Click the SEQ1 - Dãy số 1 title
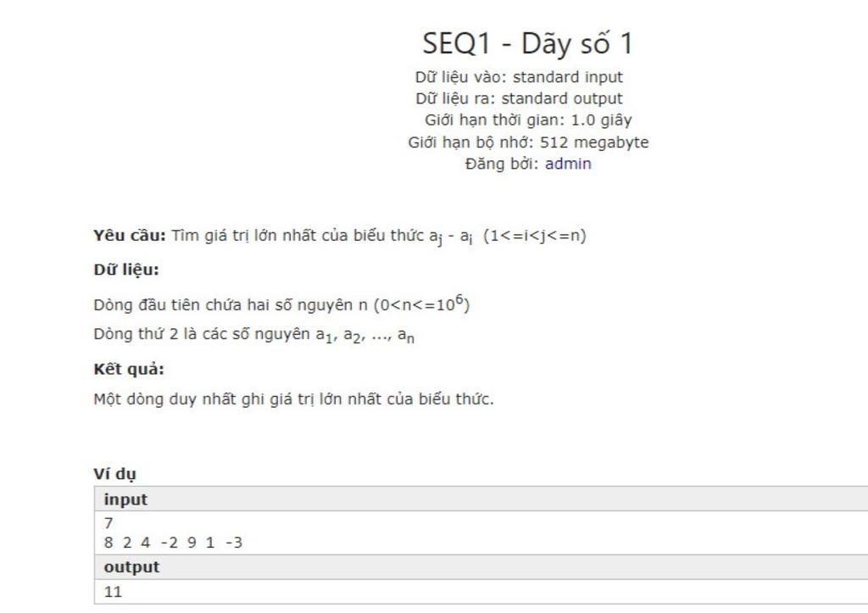Image resolution: width=868 pixels, height=613 pixels. pyautogui.click(x=528, y=43)
